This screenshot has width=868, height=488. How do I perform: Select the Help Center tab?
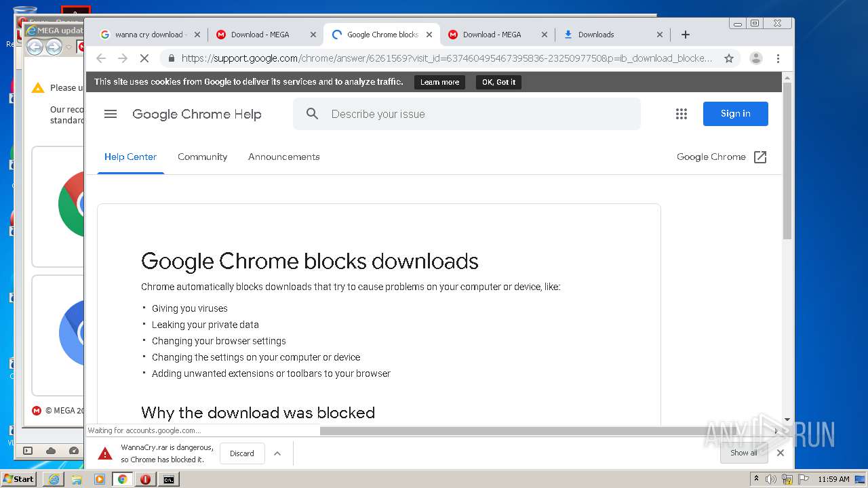pos(130,157)
